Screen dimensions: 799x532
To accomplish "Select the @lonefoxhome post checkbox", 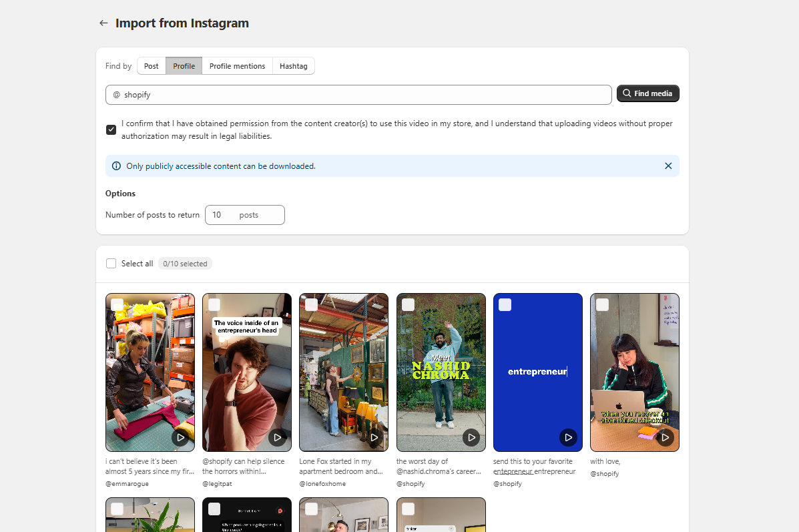I will [311, 305].
